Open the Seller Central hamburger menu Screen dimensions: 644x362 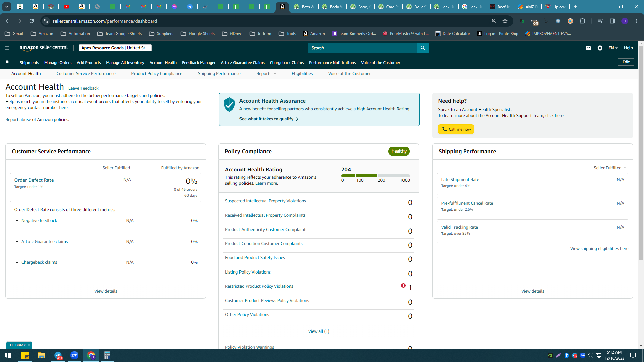[x=7, y=48]
